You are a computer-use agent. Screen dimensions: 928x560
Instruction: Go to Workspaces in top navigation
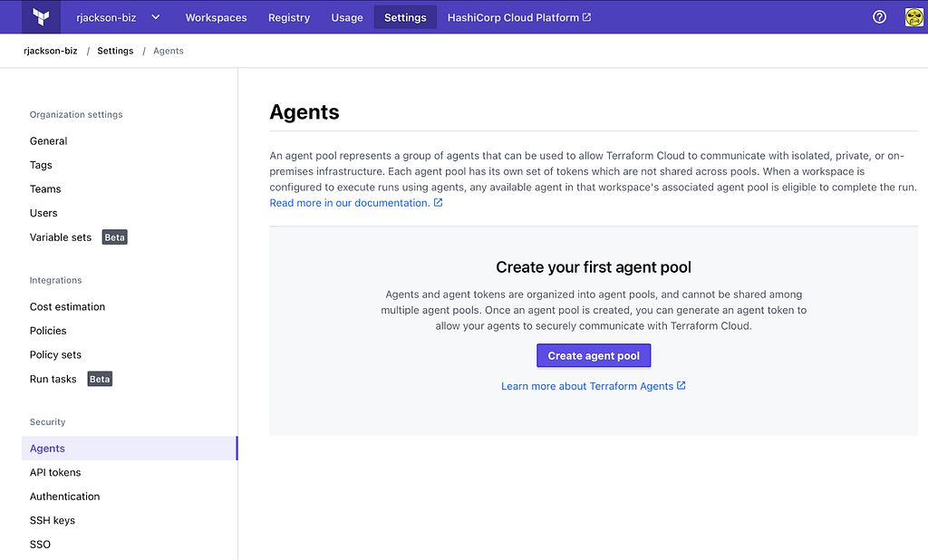(216, 18)
